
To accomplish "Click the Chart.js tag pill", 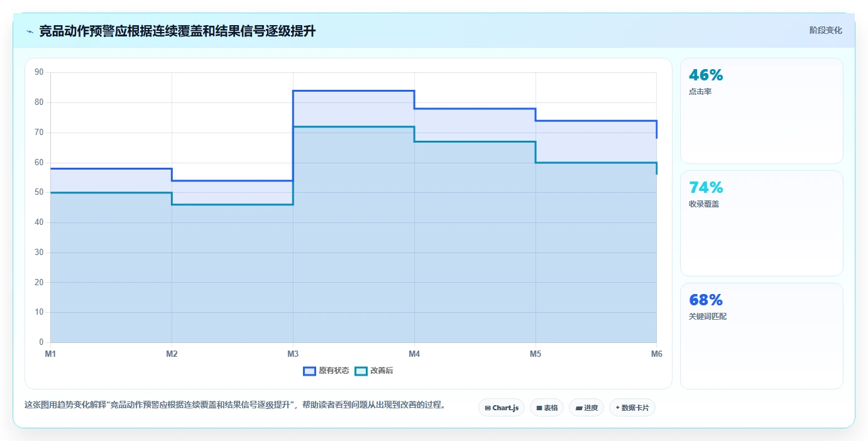I will point(502,408).
